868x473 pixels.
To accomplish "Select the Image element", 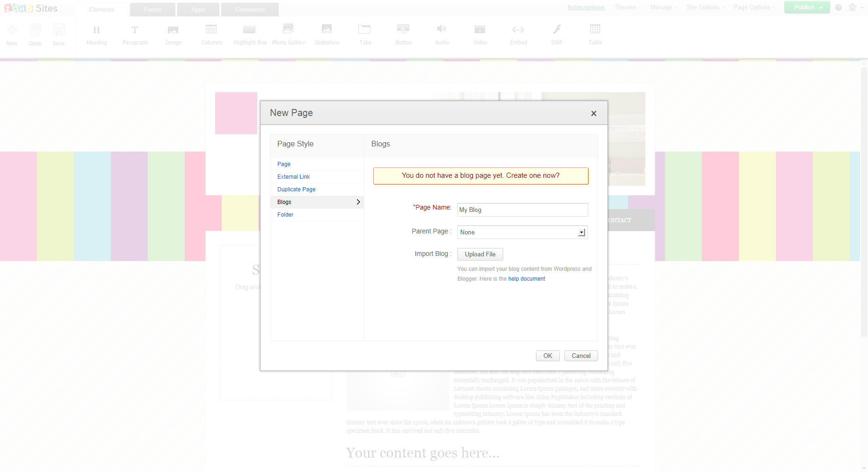I will tap(173, 35).
